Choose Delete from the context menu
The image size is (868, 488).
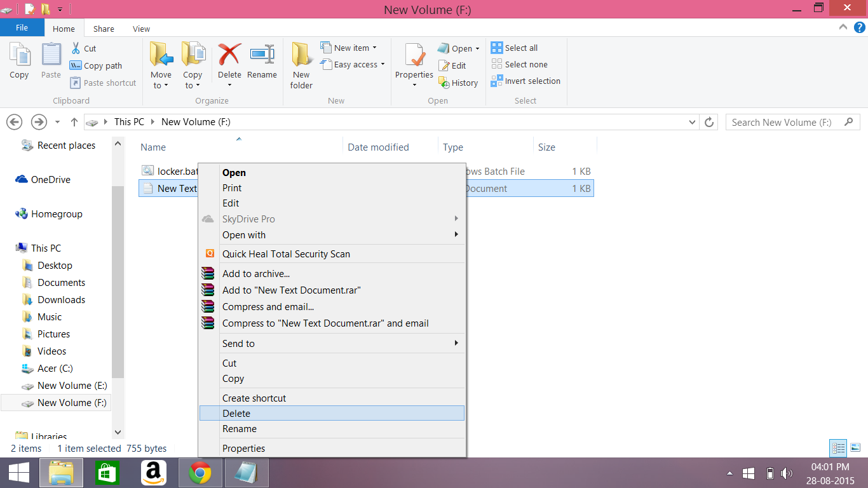(236, 413)
